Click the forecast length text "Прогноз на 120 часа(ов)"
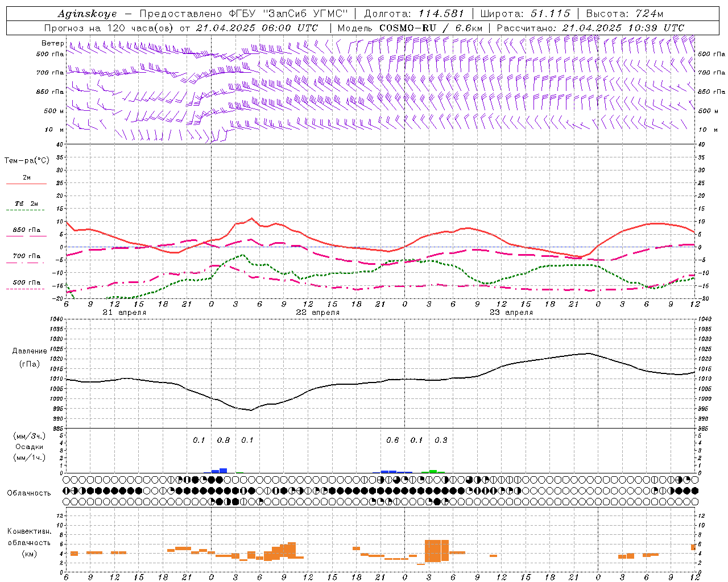 [109, 28]
